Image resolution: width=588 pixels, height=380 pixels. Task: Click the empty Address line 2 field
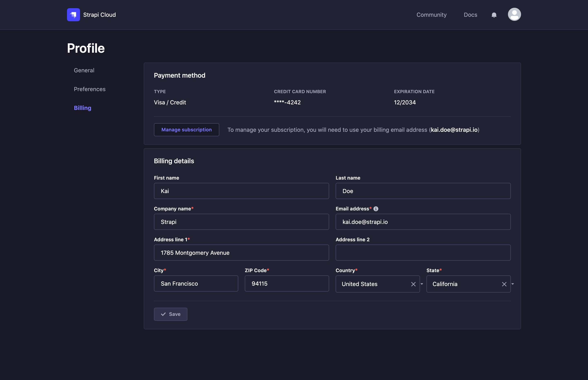[423, 253]
